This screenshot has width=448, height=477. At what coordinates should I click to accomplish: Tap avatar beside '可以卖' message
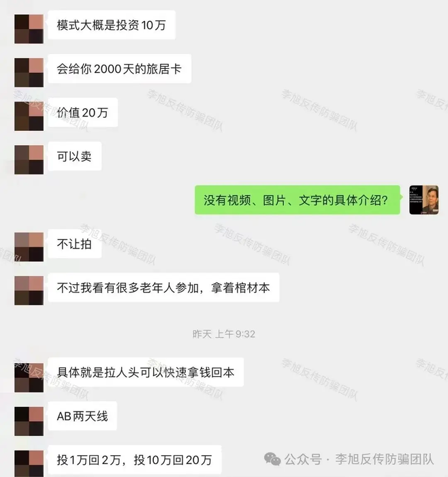tap(29, 159)
